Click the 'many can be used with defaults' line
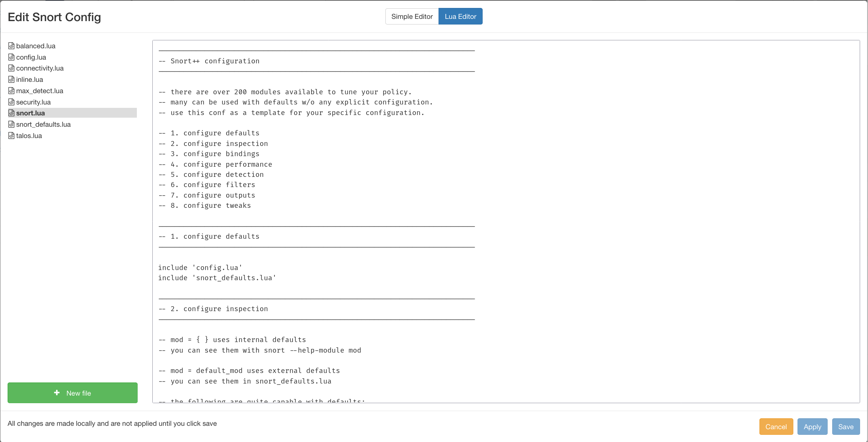 pos(296,102)
